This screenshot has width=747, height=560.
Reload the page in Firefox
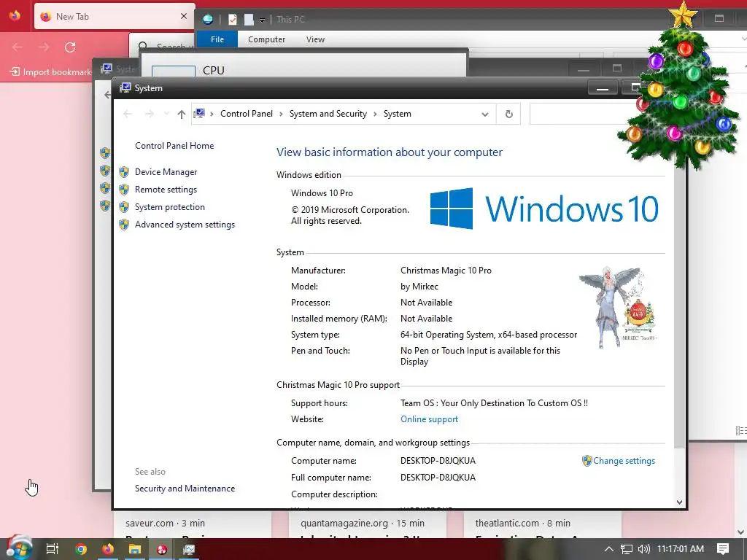pyautogui.click(x=70, y=47)
